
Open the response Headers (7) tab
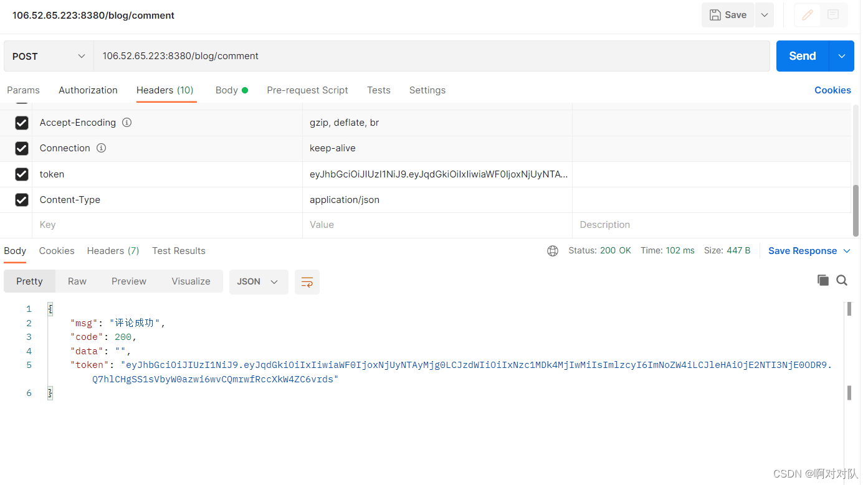tap(113, 251)
